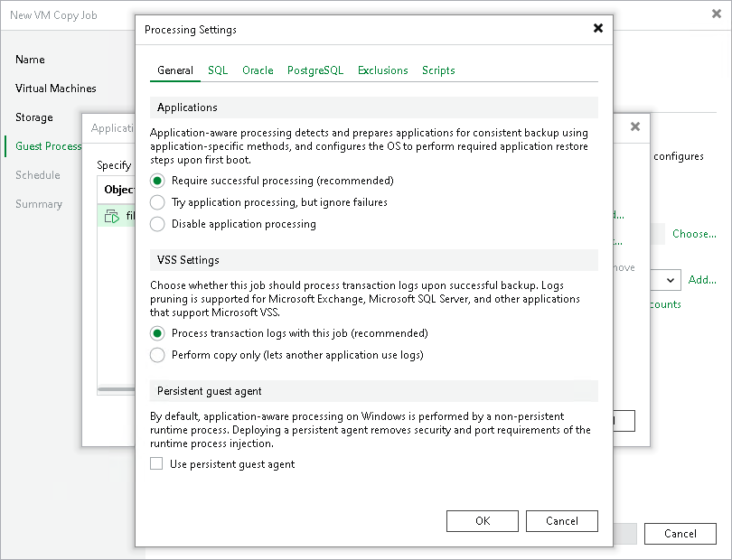Go to the Storage wizard step
The height and width of the screenshot is (560, 732).
point(34,117)
